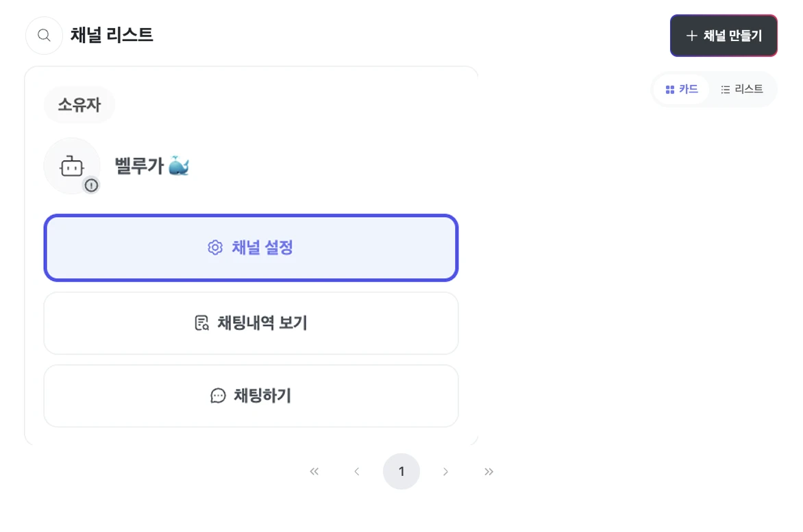Viewport: 803px width, 532px height.
Task: Switch to 리스트 view
Action: pyautogui.click(x=741, y=90)
